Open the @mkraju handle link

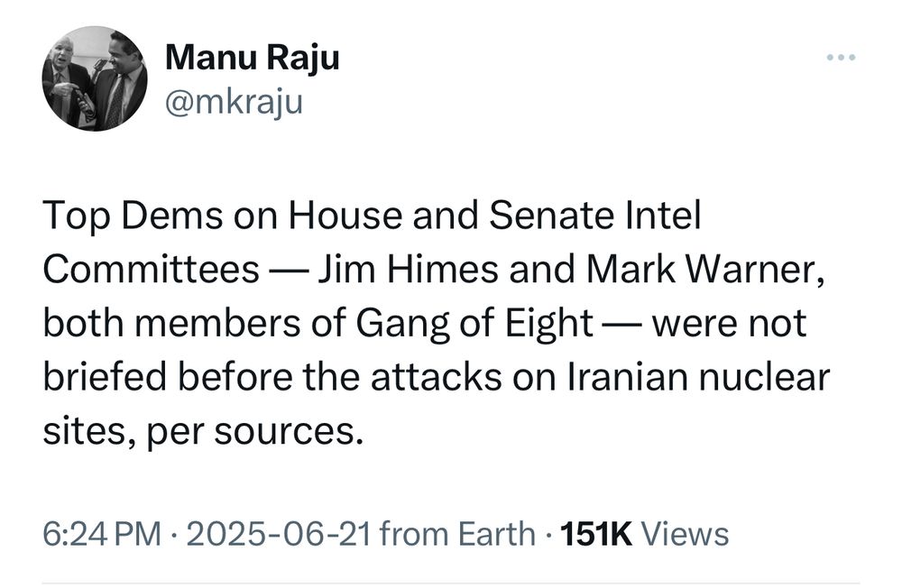click(x=234, y=103)
